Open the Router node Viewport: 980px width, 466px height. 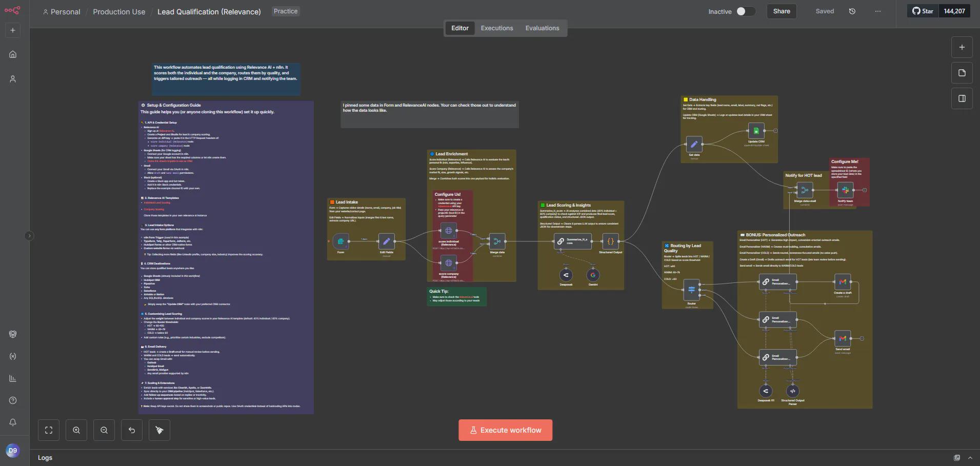point(691,290)
